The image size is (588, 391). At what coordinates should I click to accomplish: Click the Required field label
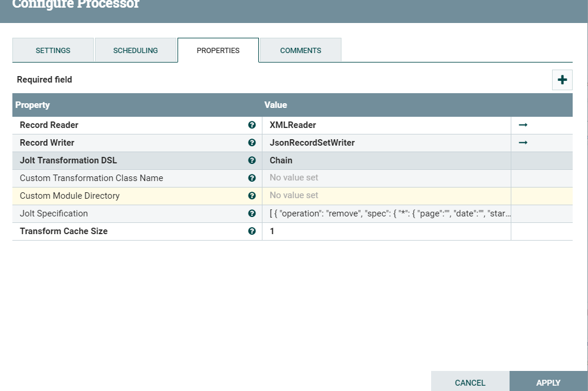point(44,80)
